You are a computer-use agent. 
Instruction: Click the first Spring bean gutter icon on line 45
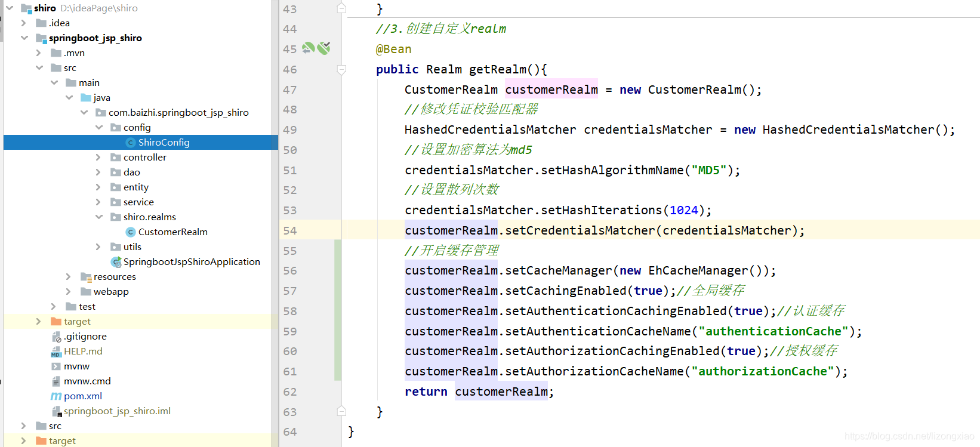point(309,48)
